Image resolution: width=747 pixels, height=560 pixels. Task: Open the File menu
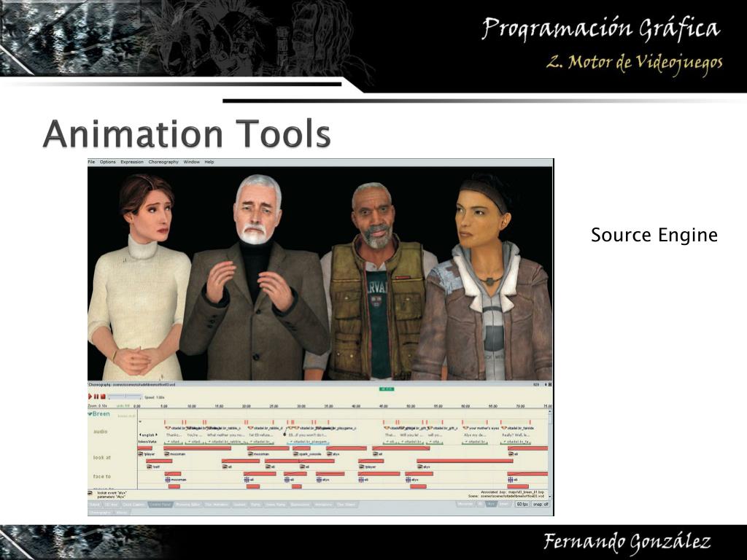pos(91,162)
